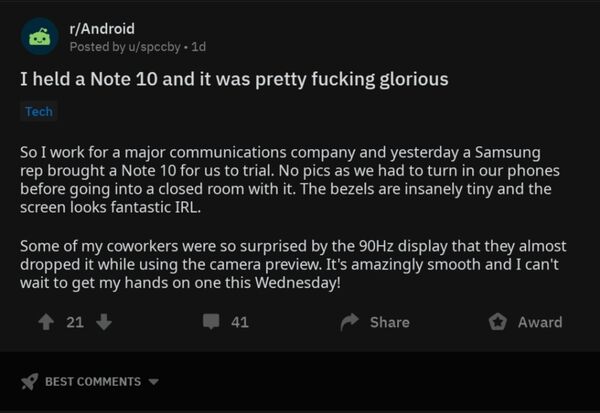Click the 1d post timestamp
Image resolution: width=600 pixels, height=413 pixels.
tap(199, 47)
